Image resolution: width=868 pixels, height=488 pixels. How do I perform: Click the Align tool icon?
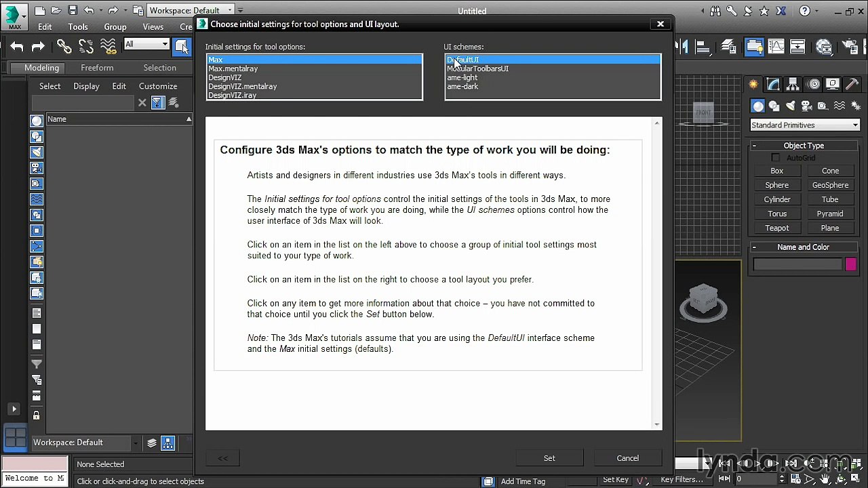coord(703,46)
